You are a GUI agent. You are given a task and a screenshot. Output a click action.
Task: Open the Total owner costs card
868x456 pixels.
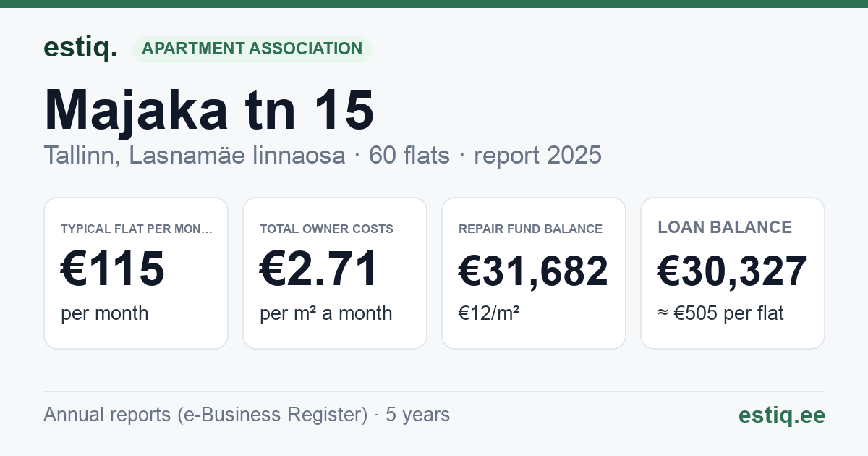(x=335, y=273)
